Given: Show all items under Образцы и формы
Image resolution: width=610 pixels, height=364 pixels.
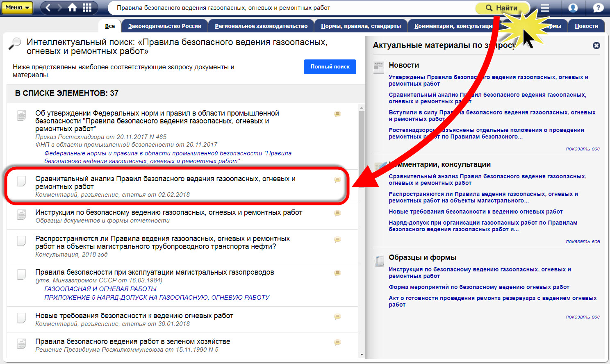Looking at the screenshot, I should click(583, 317).
